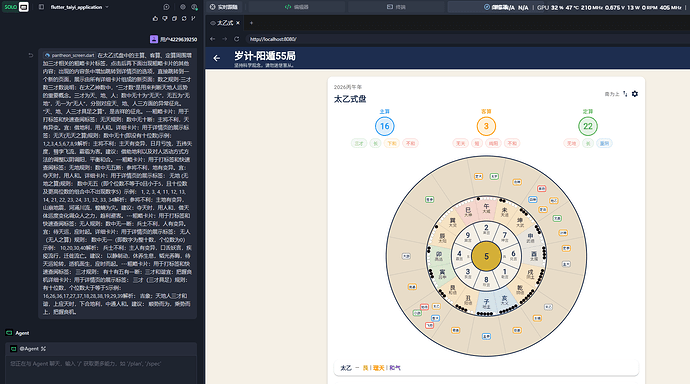Click the notification icon with green dot

[x=194, y=7]
